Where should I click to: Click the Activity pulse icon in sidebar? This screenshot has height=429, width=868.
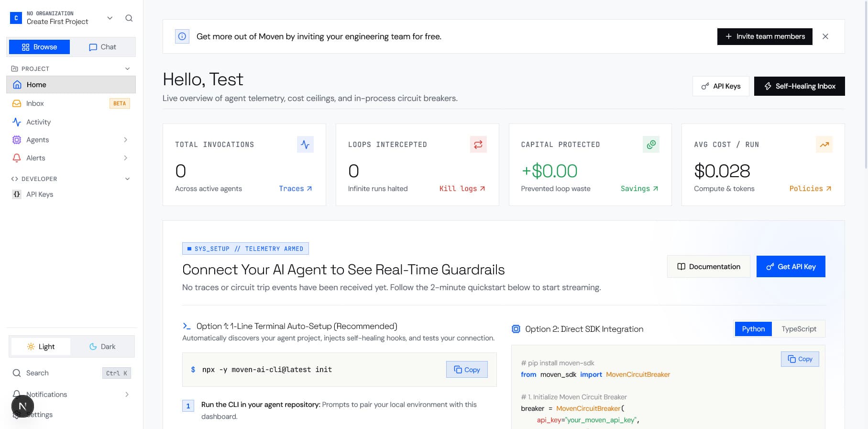coord(17,122)
